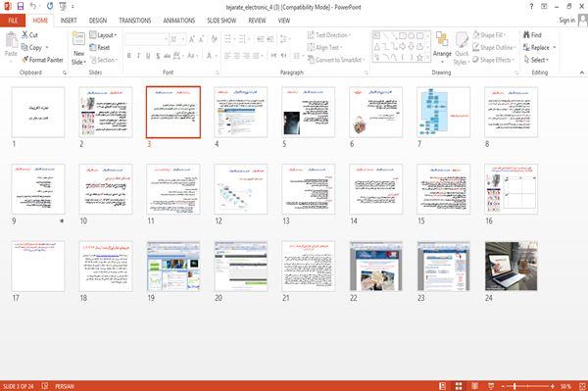This screenshot has height=391, width=588.
Task: Increase font size with the larger A icon
Action: (192, 39)
